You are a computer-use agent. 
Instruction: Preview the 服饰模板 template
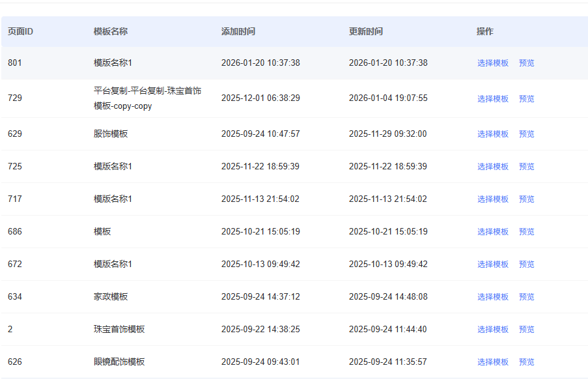[x=526, y=134]
